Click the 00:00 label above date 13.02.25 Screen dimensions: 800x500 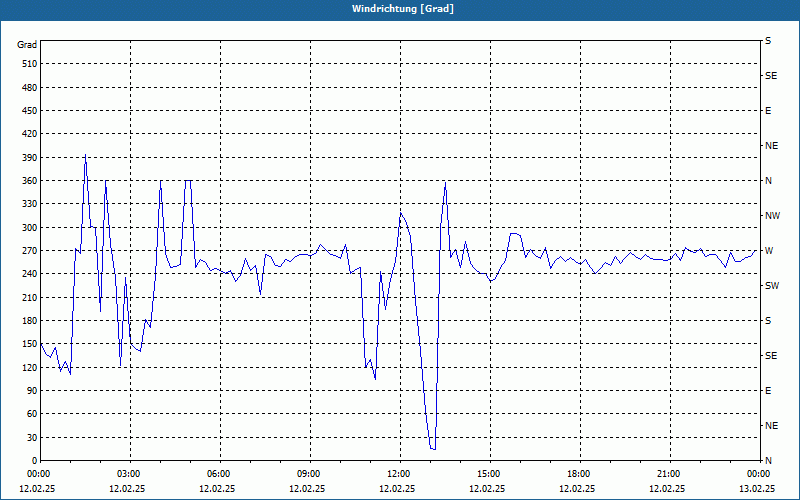[757, 474]
